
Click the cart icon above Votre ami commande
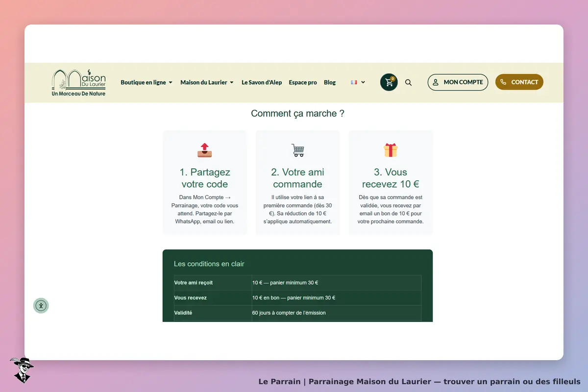[298, 150]
